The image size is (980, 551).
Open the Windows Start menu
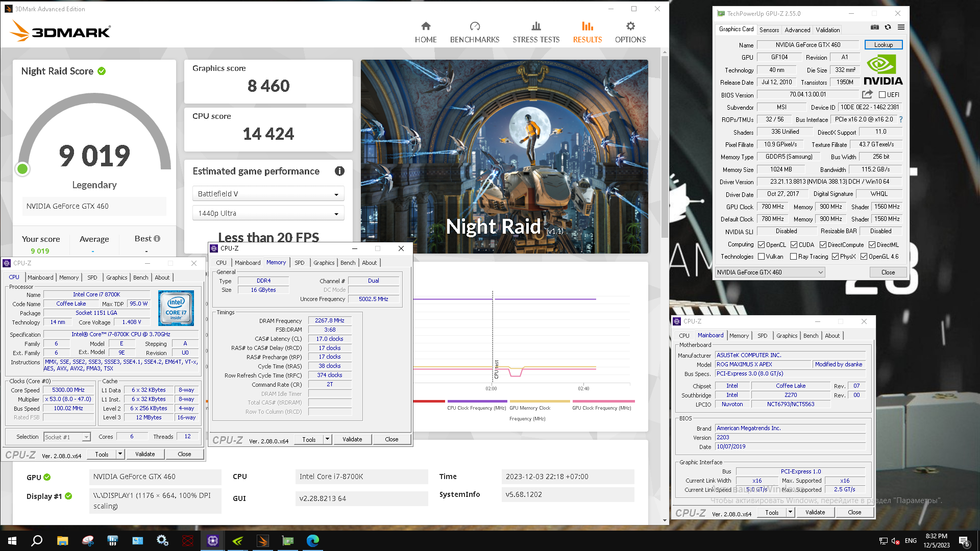12,541
